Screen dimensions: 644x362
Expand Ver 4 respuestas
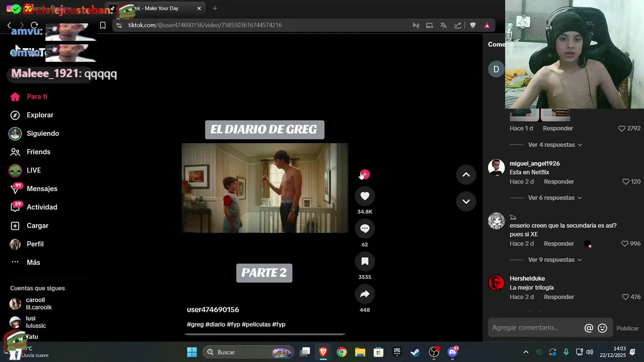point(555,145)
